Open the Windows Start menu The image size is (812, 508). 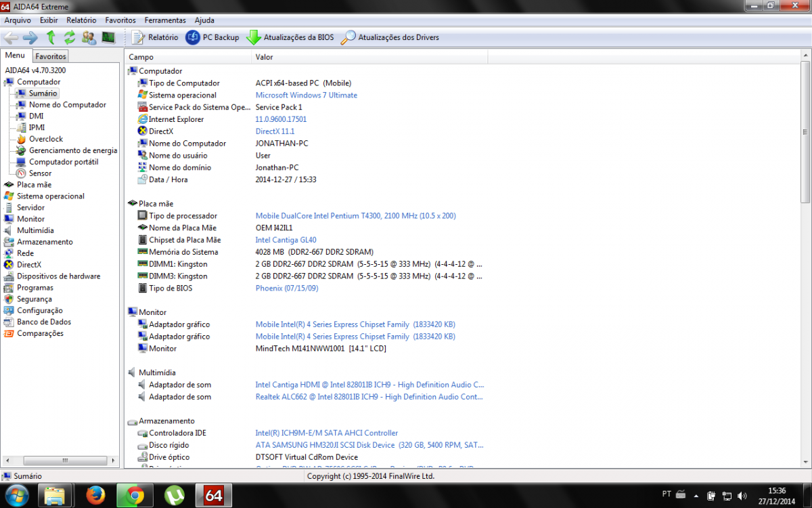(x=16, y=496)
